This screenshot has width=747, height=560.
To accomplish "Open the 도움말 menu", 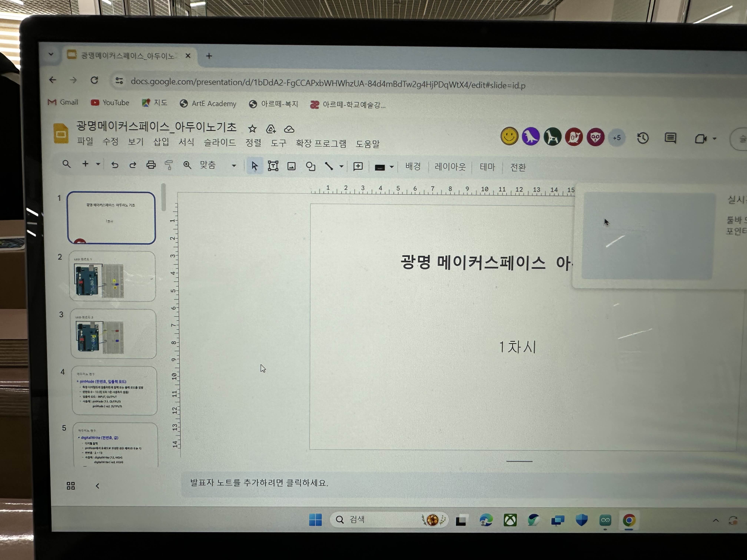I will 367,144.
